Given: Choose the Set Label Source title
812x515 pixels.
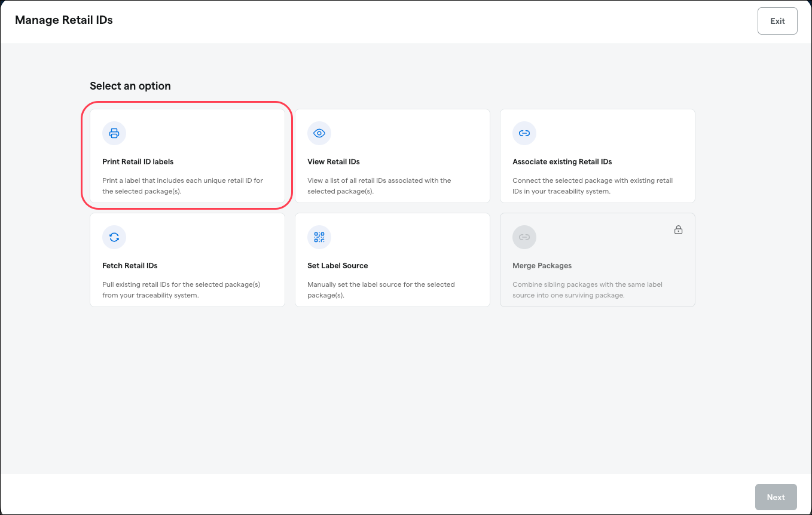Looking at the screenshot, I should [x=338, y=266].
